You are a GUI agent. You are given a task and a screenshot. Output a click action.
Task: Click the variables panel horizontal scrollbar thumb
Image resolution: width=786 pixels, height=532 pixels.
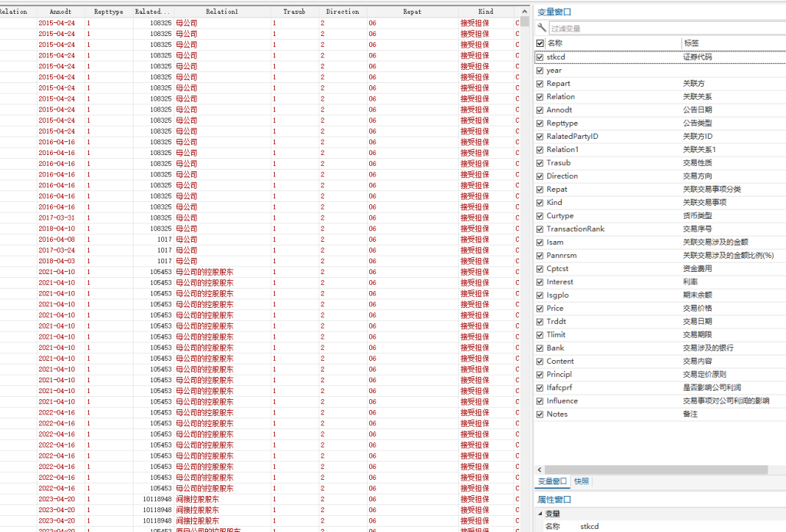point(656,470)
